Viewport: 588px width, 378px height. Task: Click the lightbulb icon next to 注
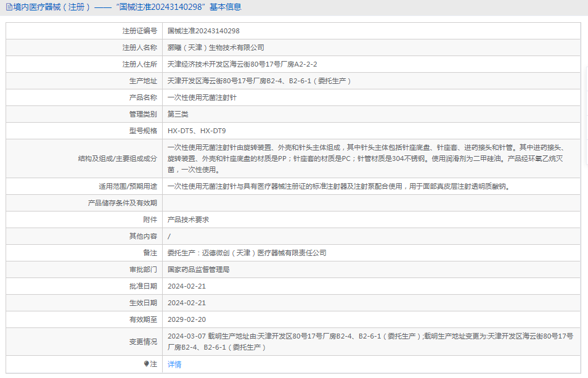[146, 364]
